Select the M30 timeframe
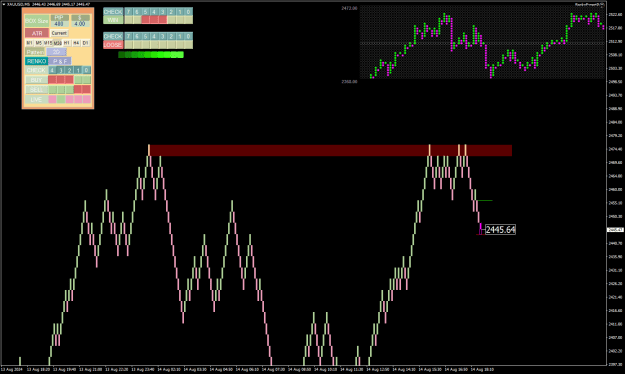The width and height of the screenshot is (625, 374). tap(58, 43)
